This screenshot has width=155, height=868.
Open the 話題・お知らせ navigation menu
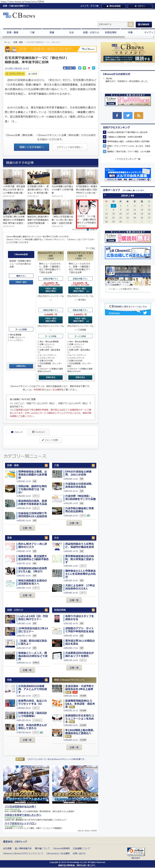pos(91,33)
